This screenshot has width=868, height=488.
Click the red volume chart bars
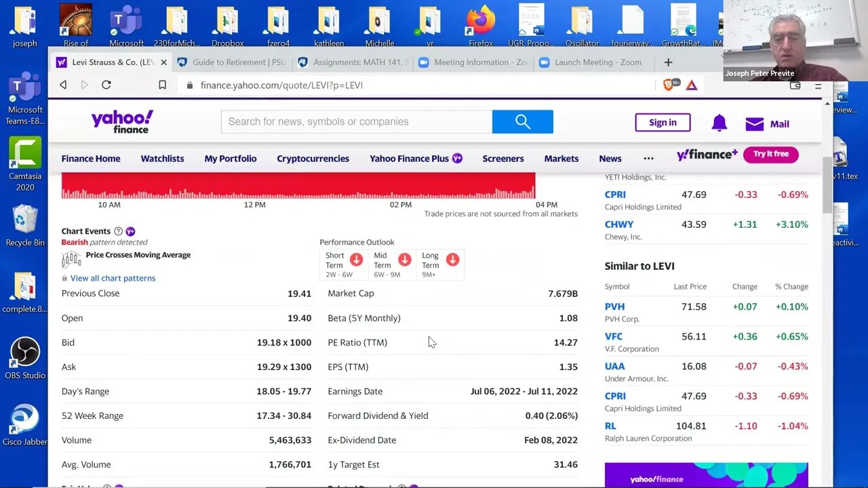[x=298, y=186]
